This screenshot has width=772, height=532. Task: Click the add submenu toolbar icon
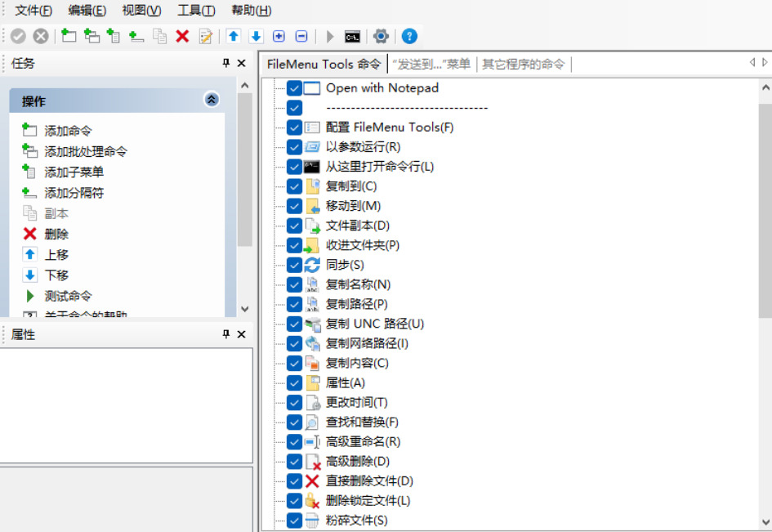(114, 36)
